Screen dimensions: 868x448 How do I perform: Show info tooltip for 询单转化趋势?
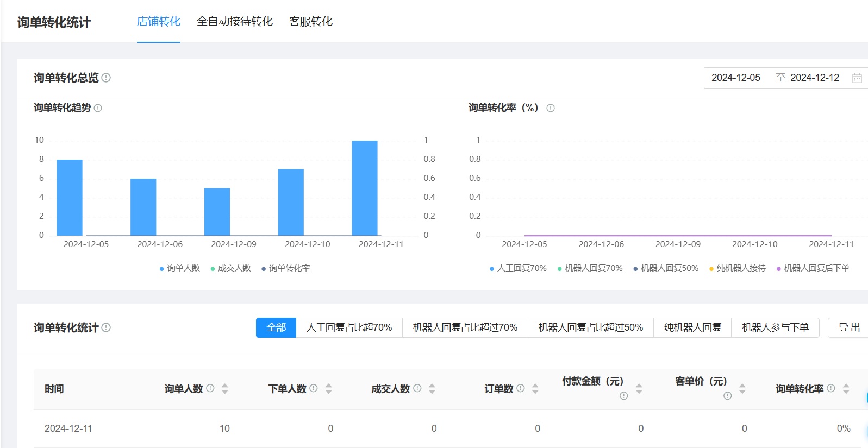click(x=98, y=108)
